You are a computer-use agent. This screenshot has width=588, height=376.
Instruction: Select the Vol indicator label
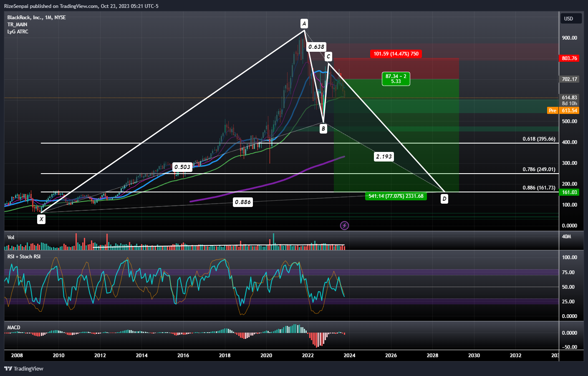pos(11,237)
